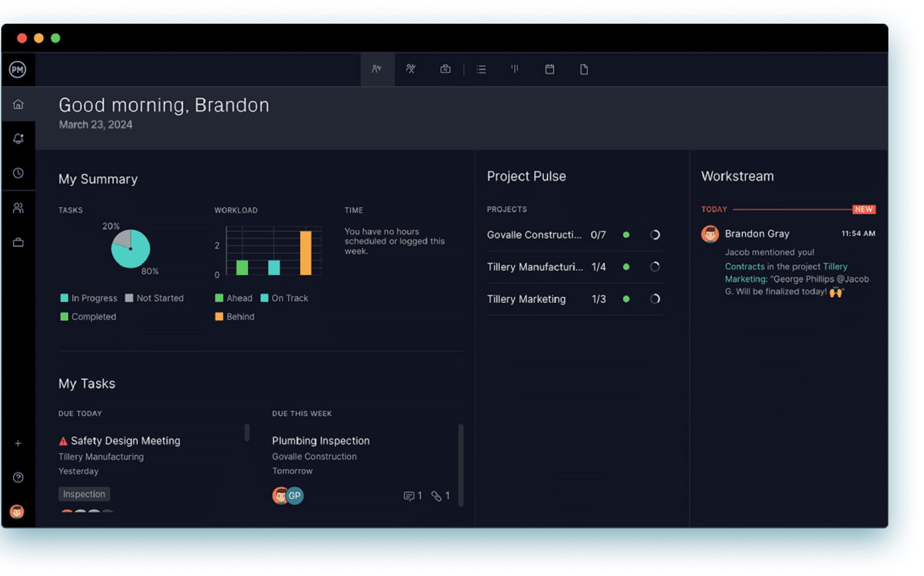The height and width of the screenshot is (576, 924).
Task: Switch to the personal summary tab in the toolbar
Action: pos(377,69)
